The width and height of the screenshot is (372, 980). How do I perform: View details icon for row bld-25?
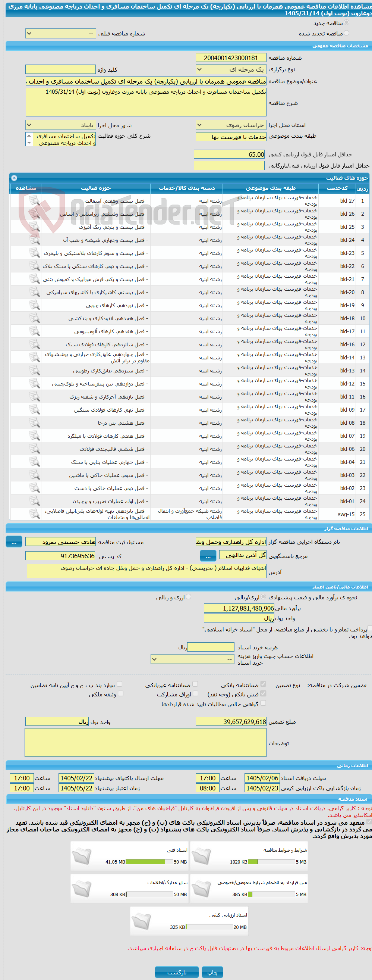pyautogui.click(x=35, y=227)
